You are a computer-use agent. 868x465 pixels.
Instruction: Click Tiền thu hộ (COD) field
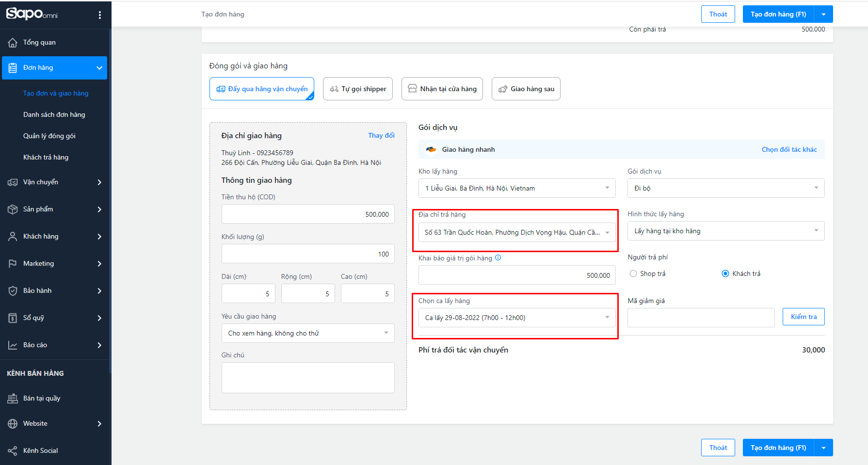click(x=308, y=214)
